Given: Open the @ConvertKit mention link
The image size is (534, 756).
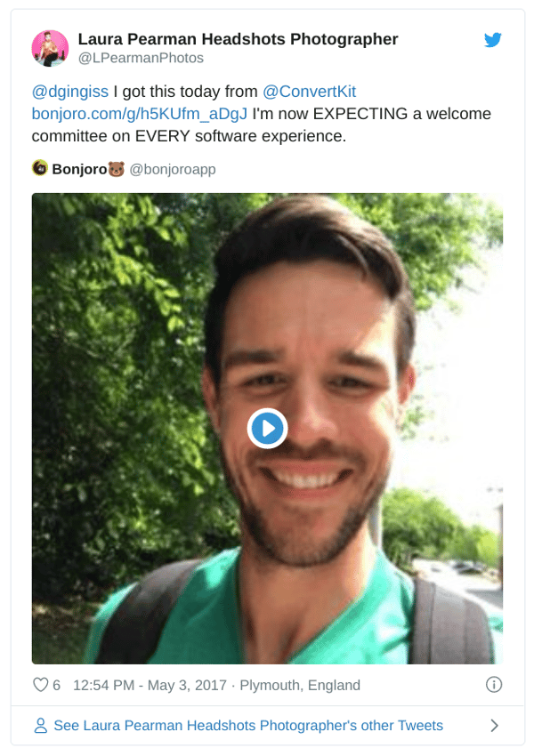Looking at the screenshot, I should 309,92.
